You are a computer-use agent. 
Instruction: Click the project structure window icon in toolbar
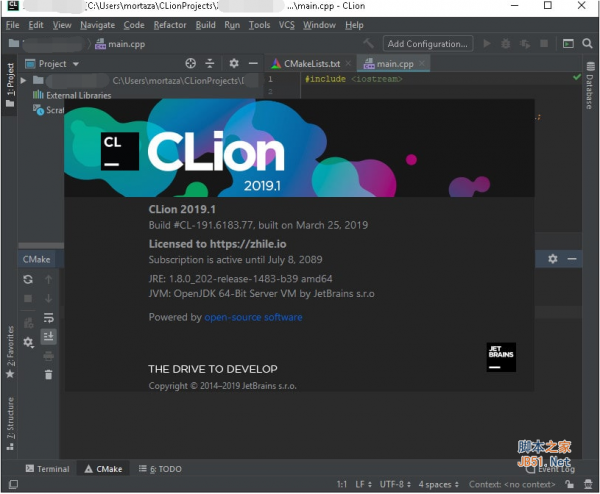click(568, 44)
